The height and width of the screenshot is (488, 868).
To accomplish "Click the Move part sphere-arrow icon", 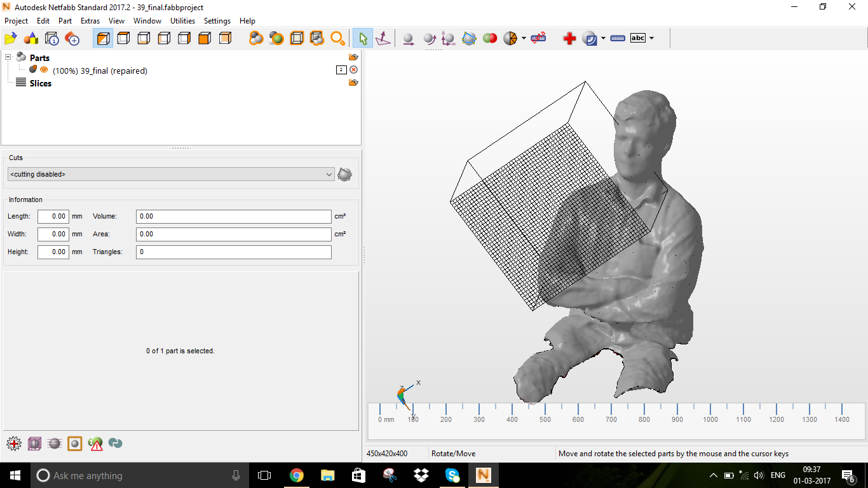I will point(409,39).
